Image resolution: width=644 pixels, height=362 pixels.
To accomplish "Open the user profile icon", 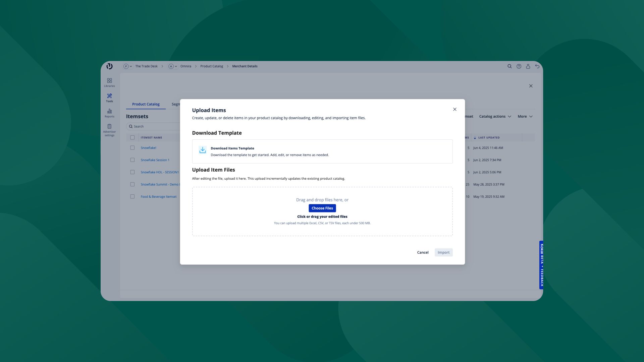I will 528,66.
